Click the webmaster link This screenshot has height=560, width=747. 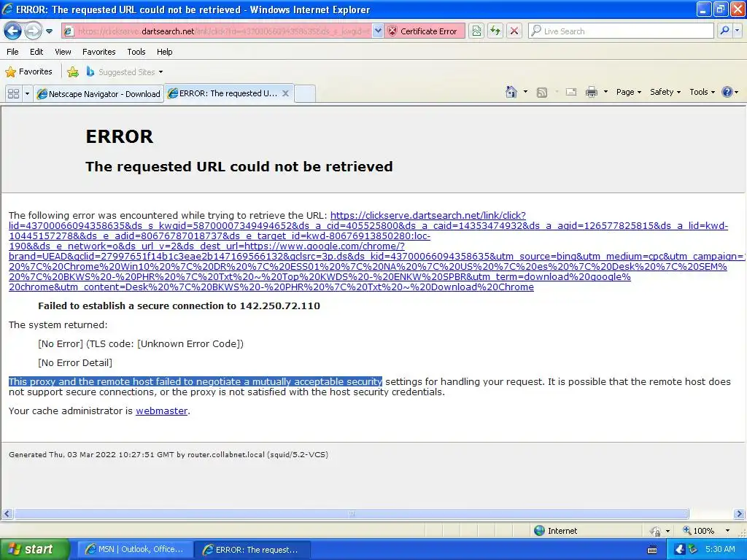pyautogui.click(x=161, y=411)
